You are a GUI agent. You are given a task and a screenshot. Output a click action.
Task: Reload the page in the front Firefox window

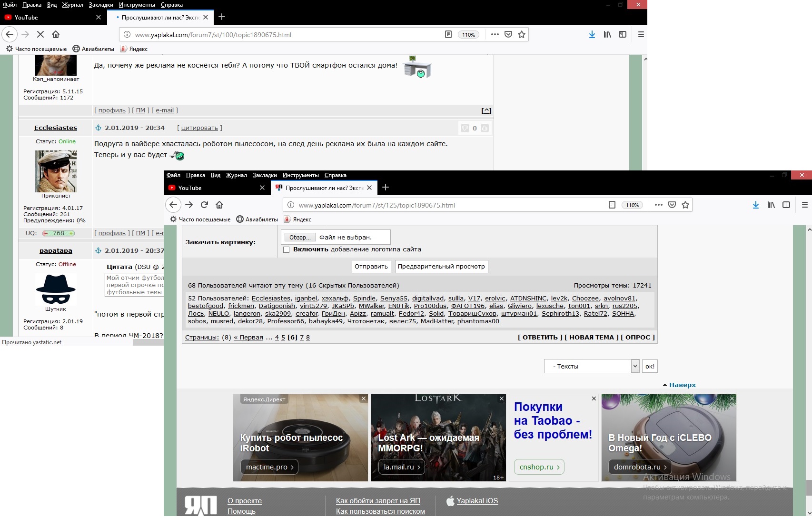pos(204,205)
